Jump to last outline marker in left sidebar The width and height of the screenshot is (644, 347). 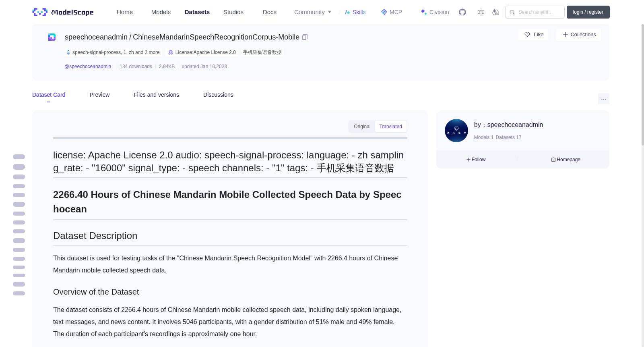[x=19, y=293]
